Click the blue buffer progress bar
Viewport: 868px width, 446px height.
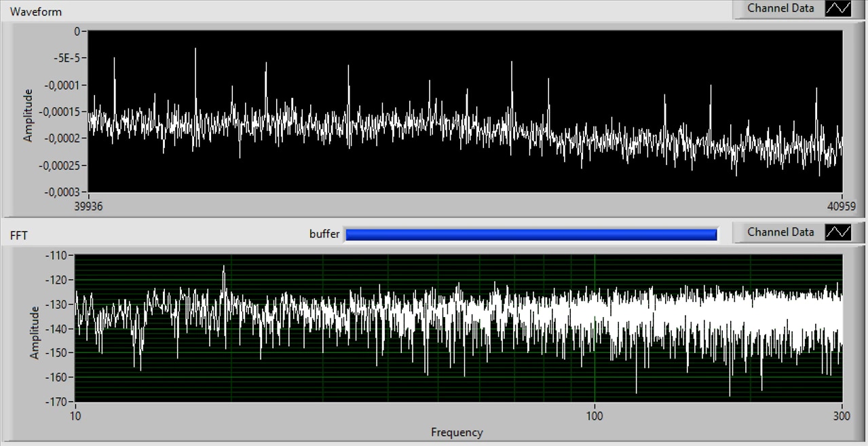click(x=531, y=234)
